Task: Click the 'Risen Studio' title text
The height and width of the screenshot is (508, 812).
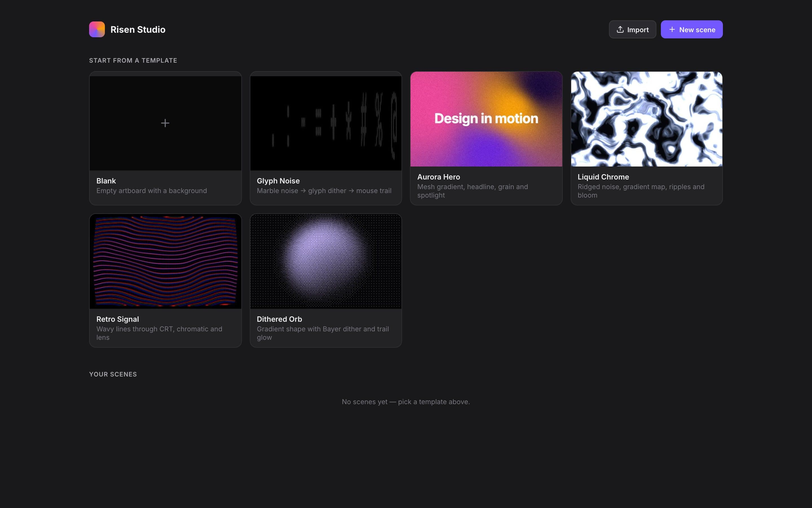Action: [138, 30]
